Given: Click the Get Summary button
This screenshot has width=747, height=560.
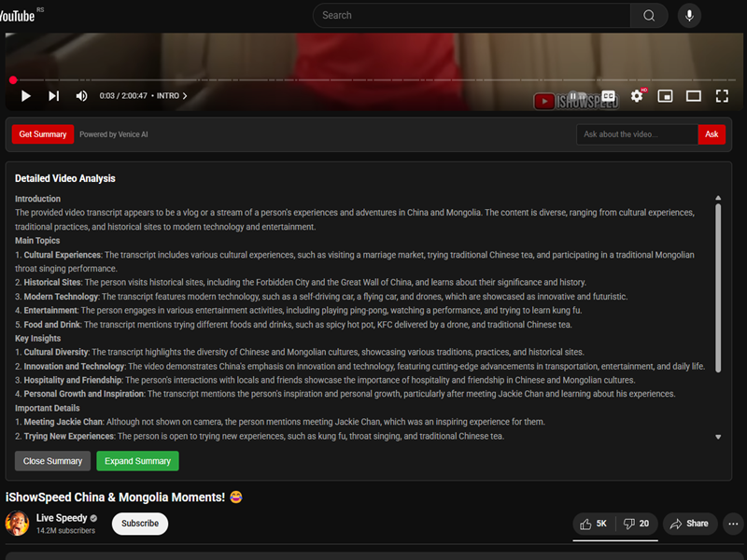Looking at the screenshot, I should (43, 134).
